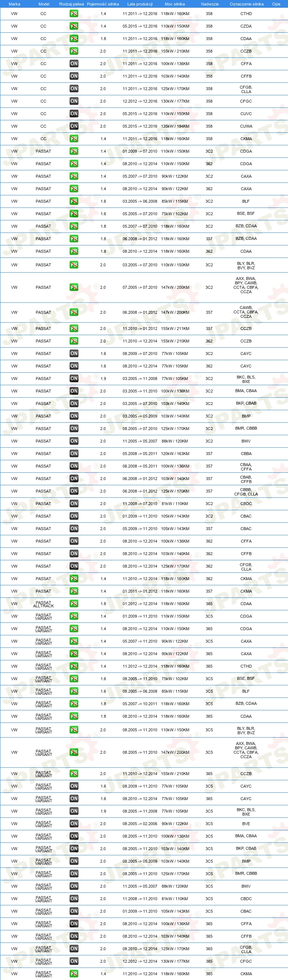Select the ON diesel icon for CC CFGB, CLLA
Screen dimensions: 288x980
74,89
